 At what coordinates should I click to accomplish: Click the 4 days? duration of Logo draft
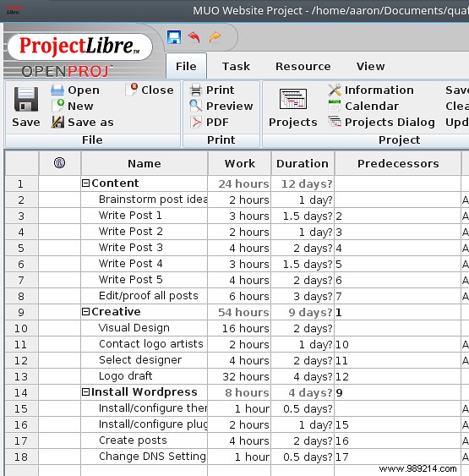click(x=303, y=376)
